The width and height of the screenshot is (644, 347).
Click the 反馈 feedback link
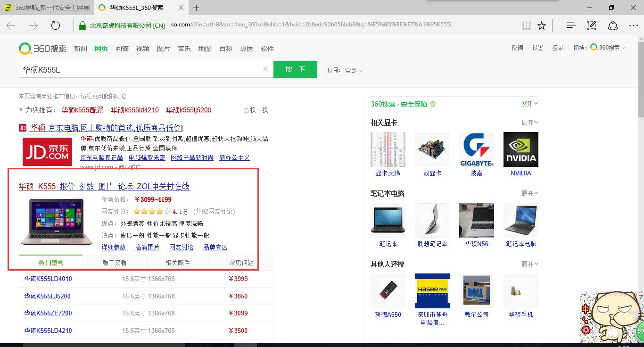click(x=517, y=48)
